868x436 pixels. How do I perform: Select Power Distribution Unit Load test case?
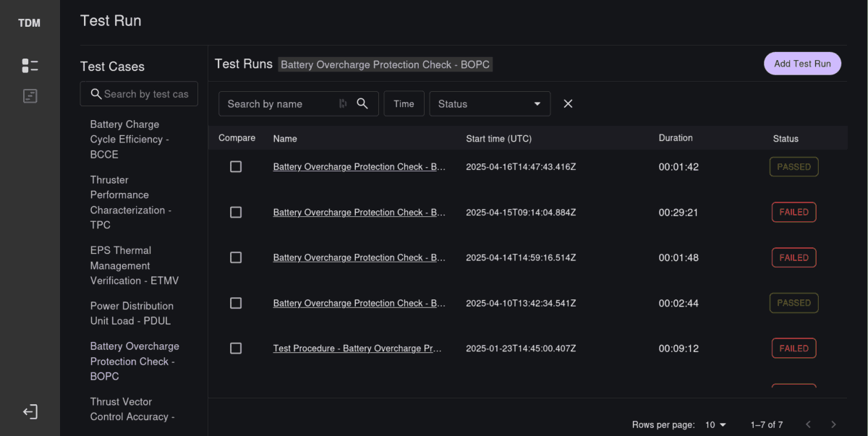(x=132, y=313)
